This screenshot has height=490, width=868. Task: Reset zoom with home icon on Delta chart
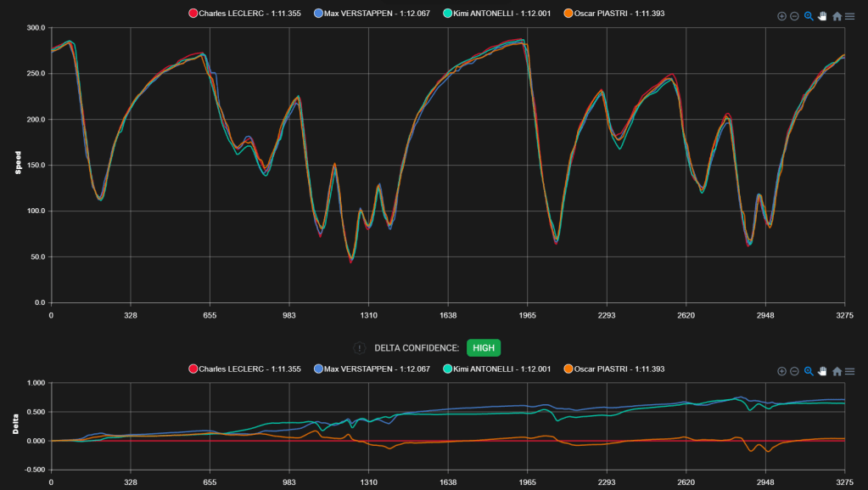(837, 371)
